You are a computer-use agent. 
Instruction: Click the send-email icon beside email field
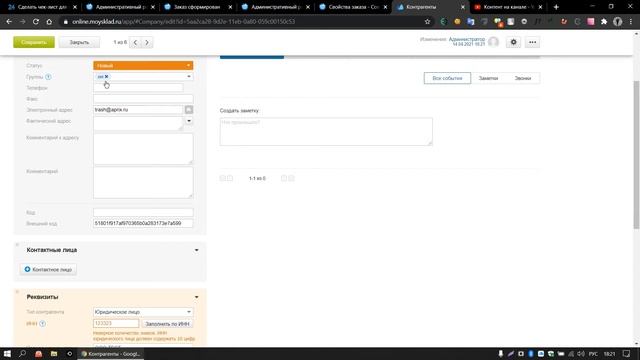click(189, 110)
